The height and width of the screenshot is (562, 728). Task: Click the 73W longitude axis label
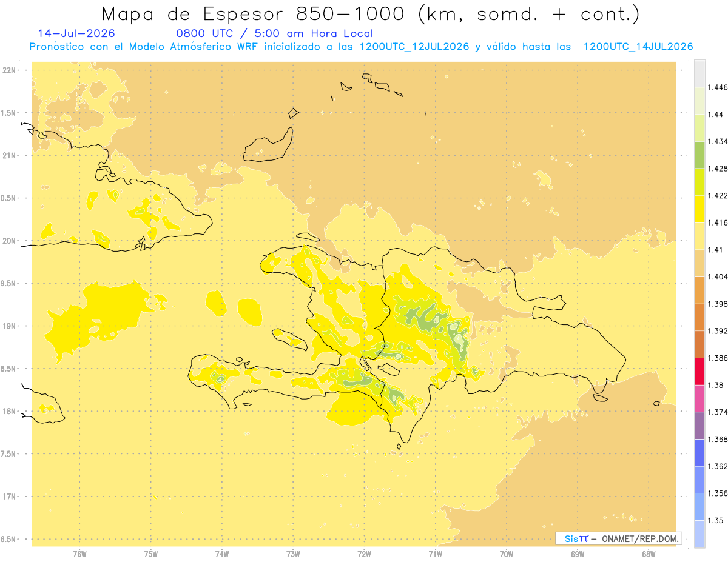pyautogui.click(x=293, y=554)
